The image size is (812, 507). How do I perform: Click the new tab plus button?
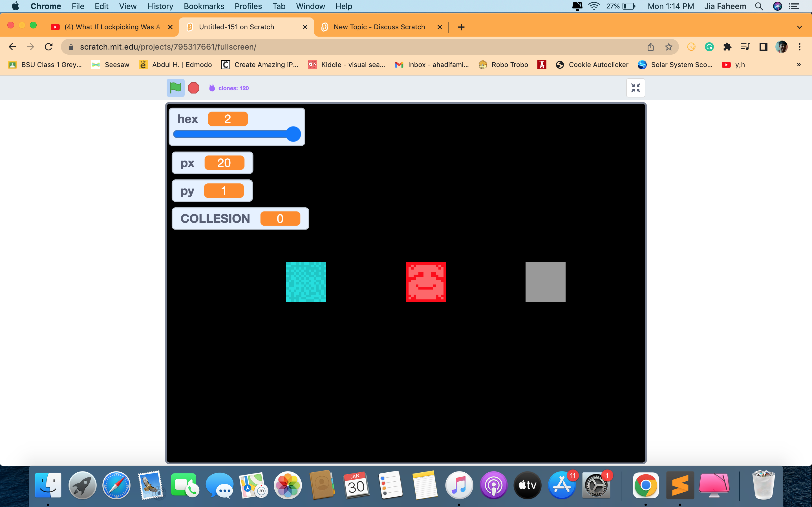461,27
